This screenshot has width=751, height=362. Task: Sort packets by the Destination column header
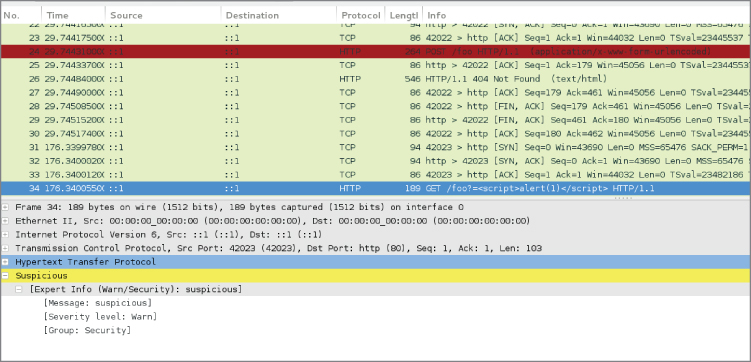point(279,15)
